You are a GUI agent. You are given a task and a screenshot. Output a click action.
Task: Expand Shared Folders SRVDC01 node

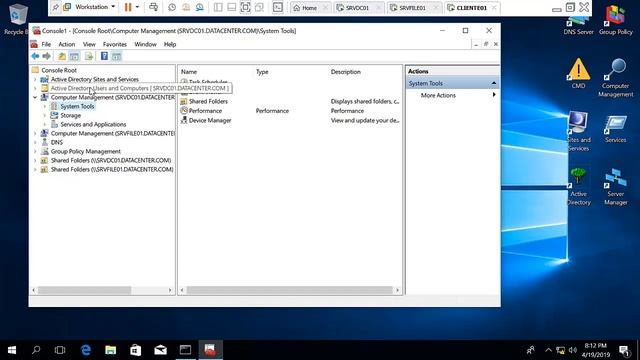[35, 160]
